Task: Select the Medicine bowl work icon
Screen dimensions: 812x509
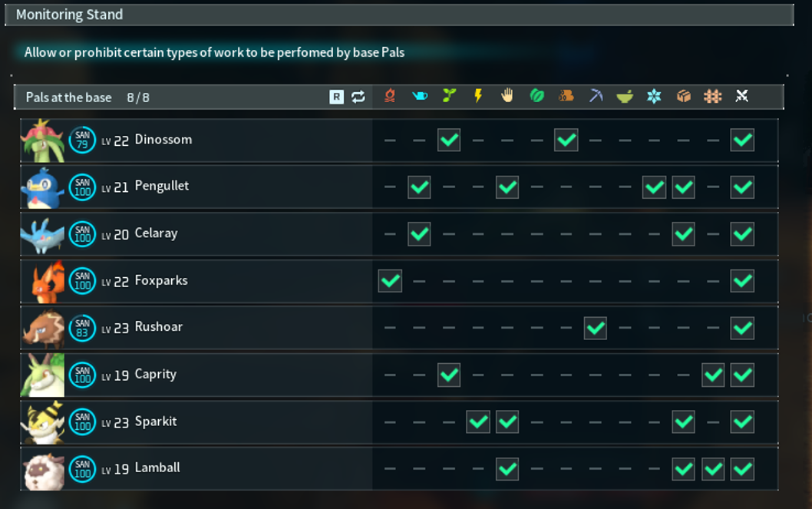Action: tap(624, 98)
